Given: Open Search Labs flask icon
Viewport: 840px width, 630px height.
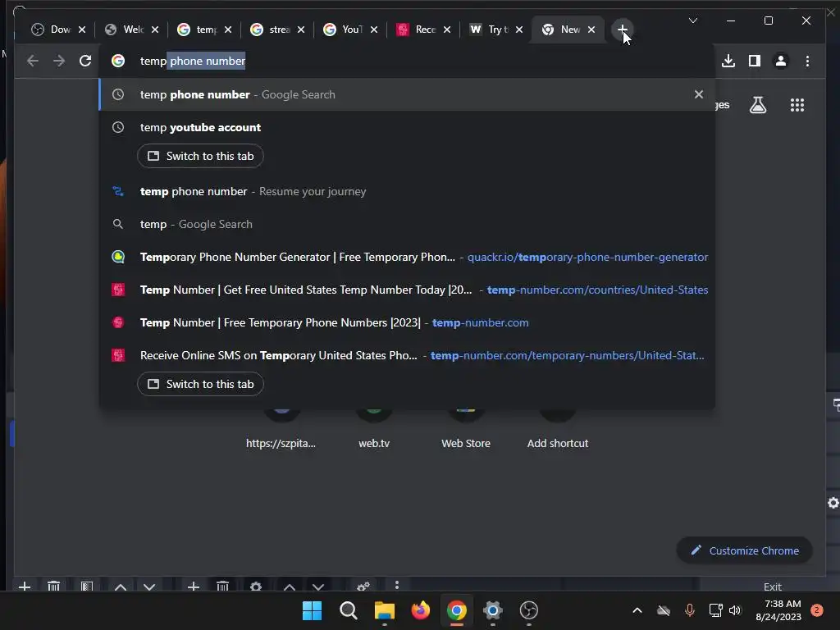Looking at the screenshot, I should [x=757, y=105].
